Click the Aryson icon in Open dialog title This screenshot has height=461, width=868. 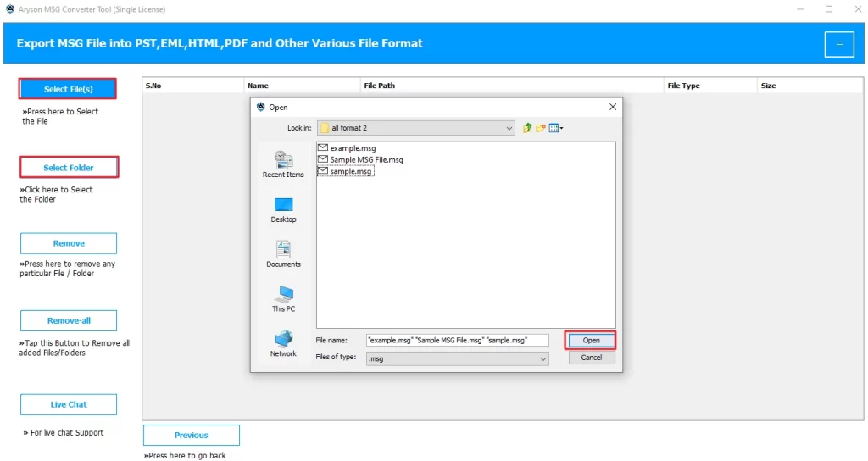pos(261,107)
